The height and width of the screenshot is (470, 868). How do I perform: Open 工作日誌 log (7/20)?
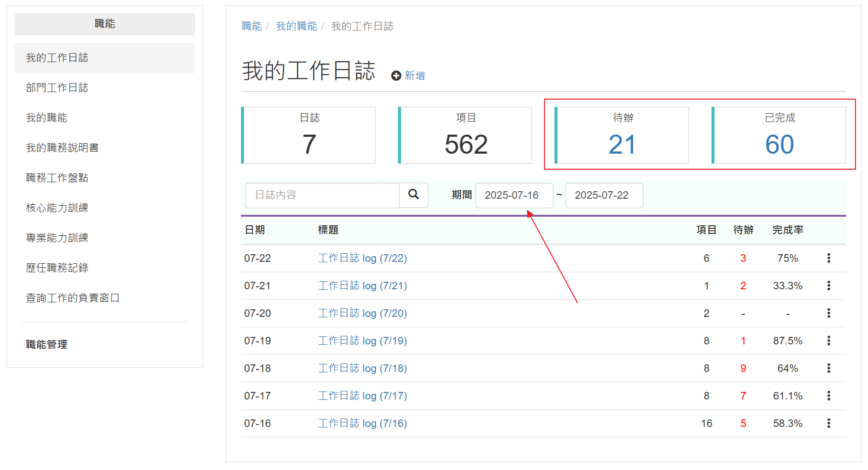point(362,313)
